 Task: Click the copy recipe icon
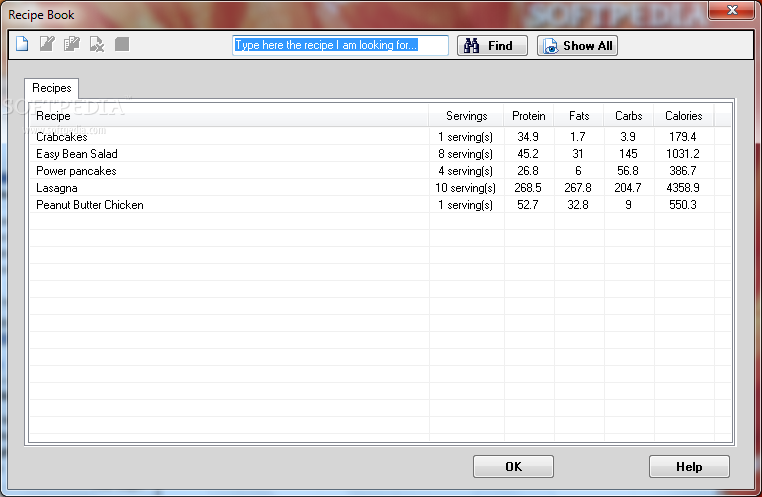pyautogui.click(x=72, y=44)
